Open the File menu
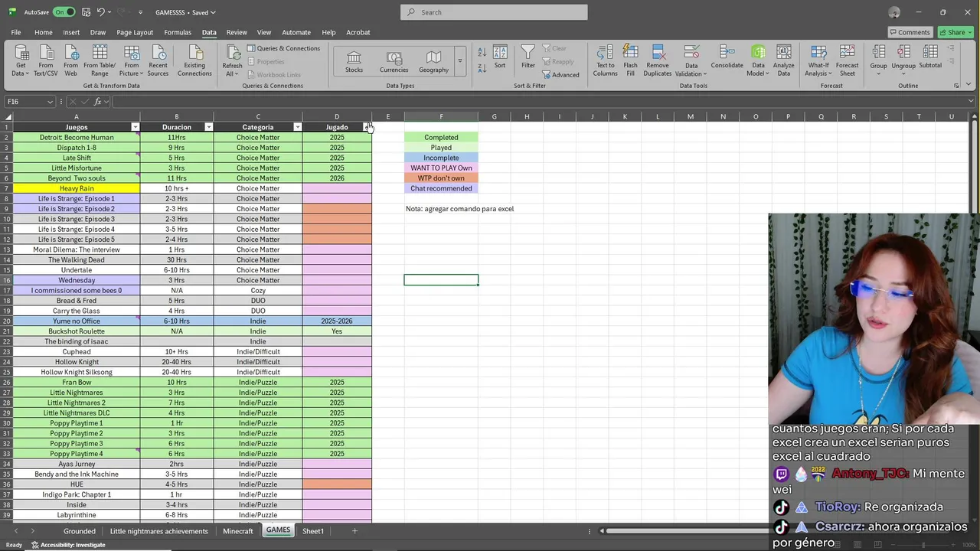Screen dimensions: 980x551 15,32
